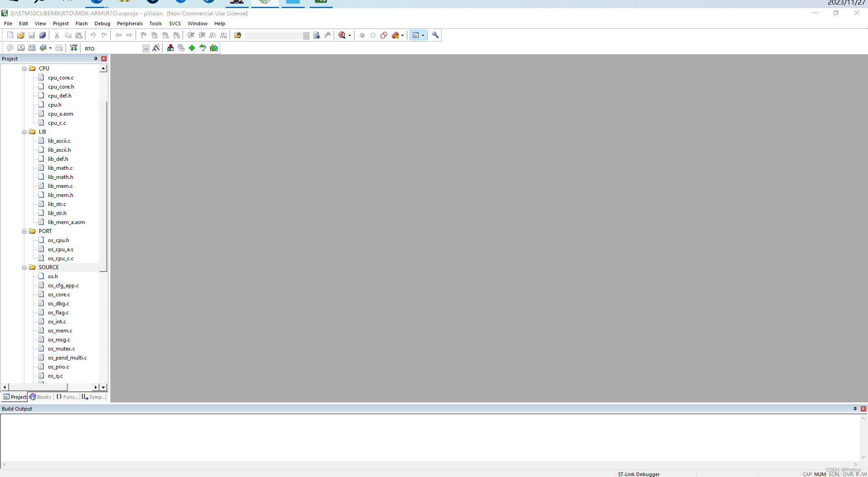Paste from clipboard icon
The height and width of the screenshot is (477, 868).
(79, 35)
